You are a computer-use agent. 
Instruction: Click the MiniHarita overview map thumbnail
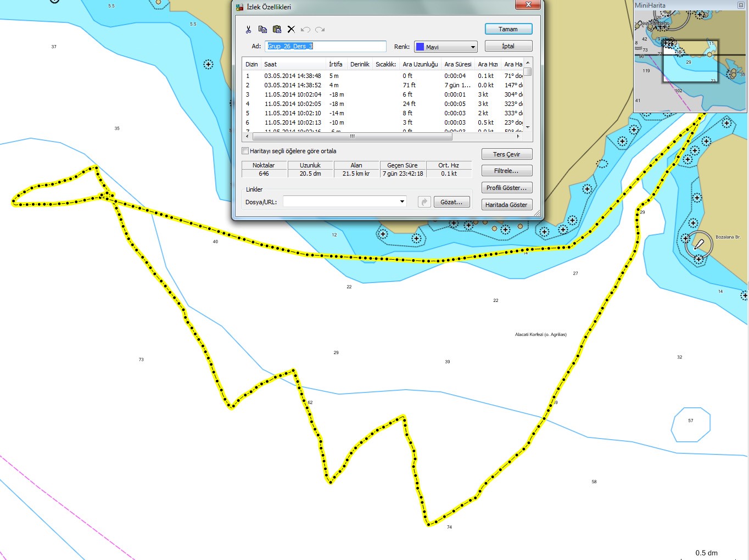690,61
